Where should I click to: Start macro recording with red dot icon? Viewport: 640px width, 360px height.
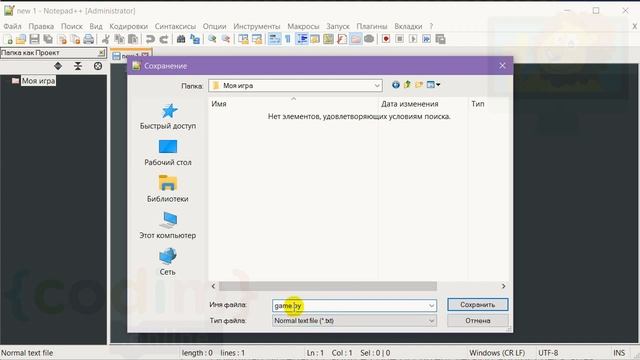[386, 39]
